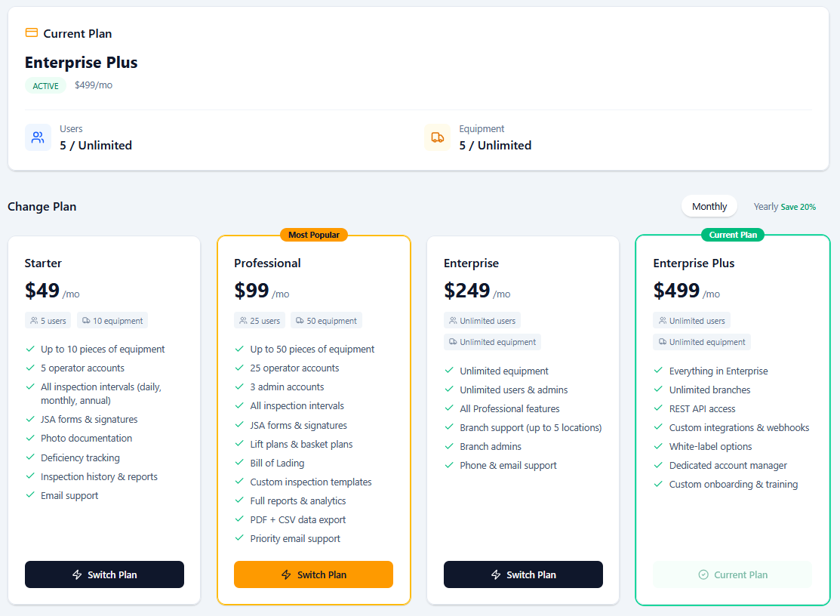Click the blue users icon above the user count
The height and width of the screenshot is (616, 840).
coord(38,137)
